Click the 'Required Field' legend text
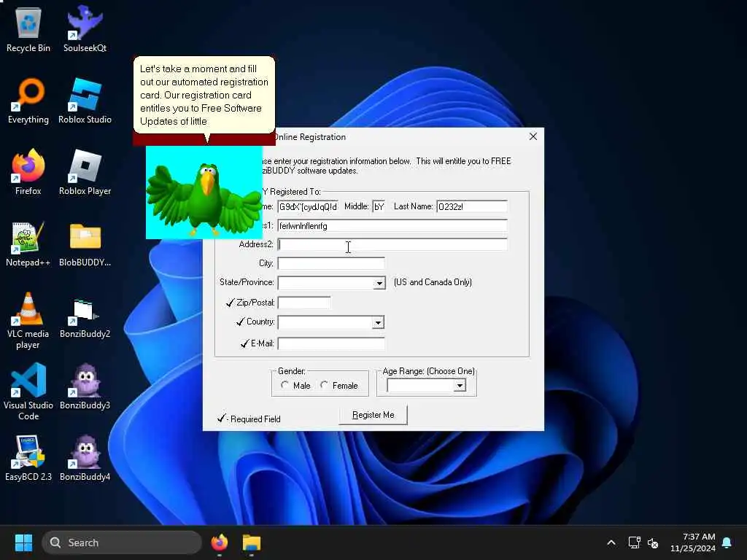Viewport: 747px width, 560px height. click(255, 419)
